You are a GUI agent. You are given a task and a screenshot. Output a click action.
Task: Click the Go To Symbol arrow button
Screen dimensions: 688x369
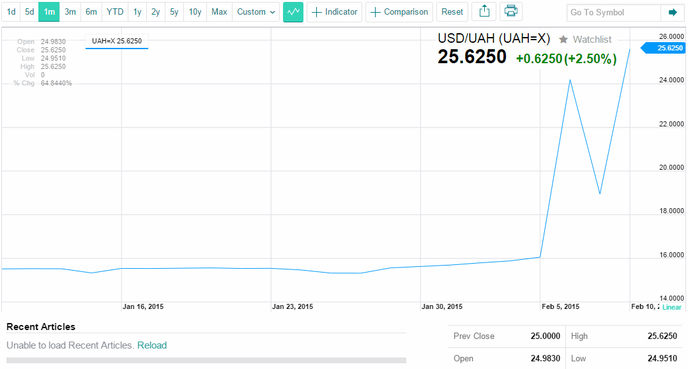tap(673, 13)
